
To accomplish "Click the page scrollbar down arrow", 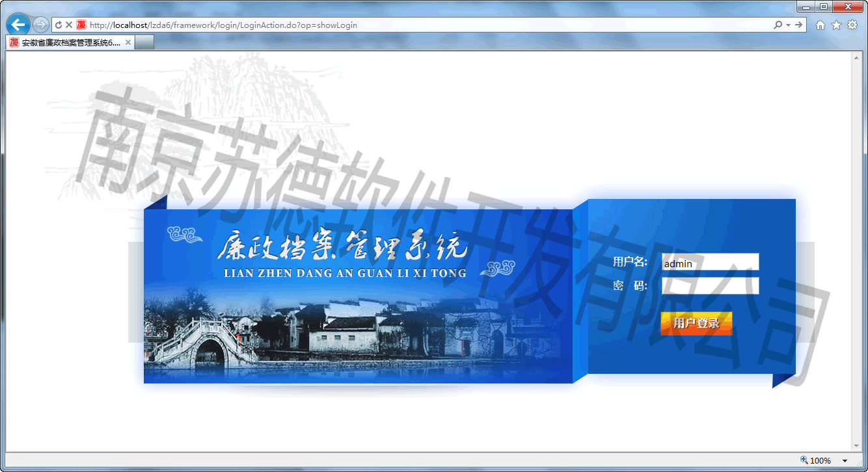I will pyautogui.click(x=856, y=447).
